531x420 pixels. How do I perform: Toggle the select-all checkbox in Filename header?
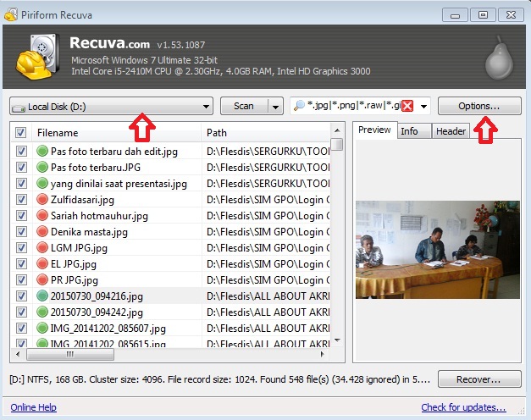[x=20, y=132]
